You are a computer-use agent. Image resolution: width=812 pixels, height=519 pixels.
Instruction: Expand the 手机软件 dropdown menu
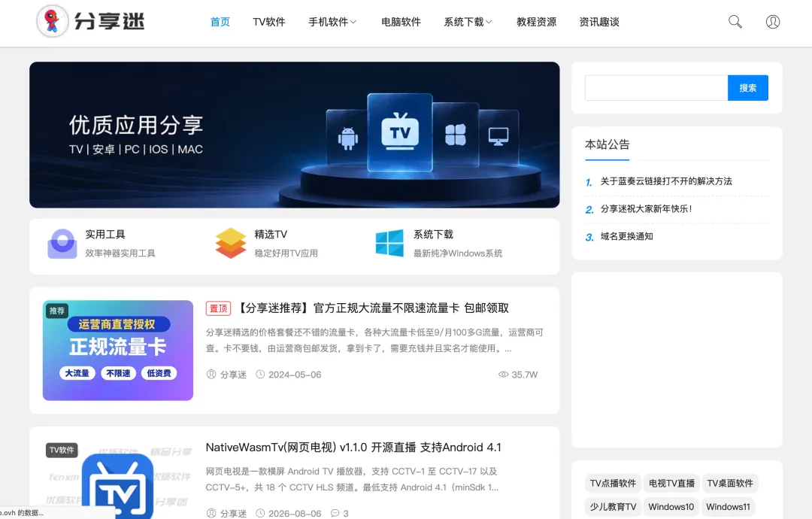point(332,22)
